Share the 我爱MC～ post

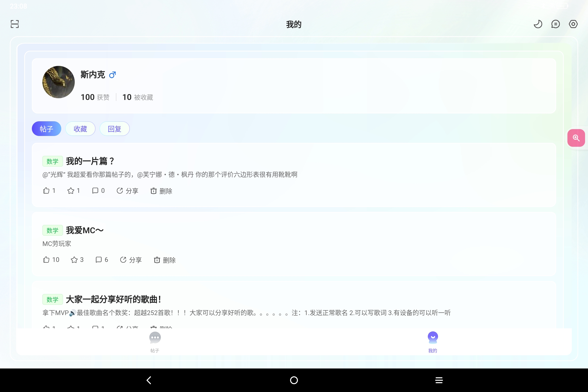(131, 260)
